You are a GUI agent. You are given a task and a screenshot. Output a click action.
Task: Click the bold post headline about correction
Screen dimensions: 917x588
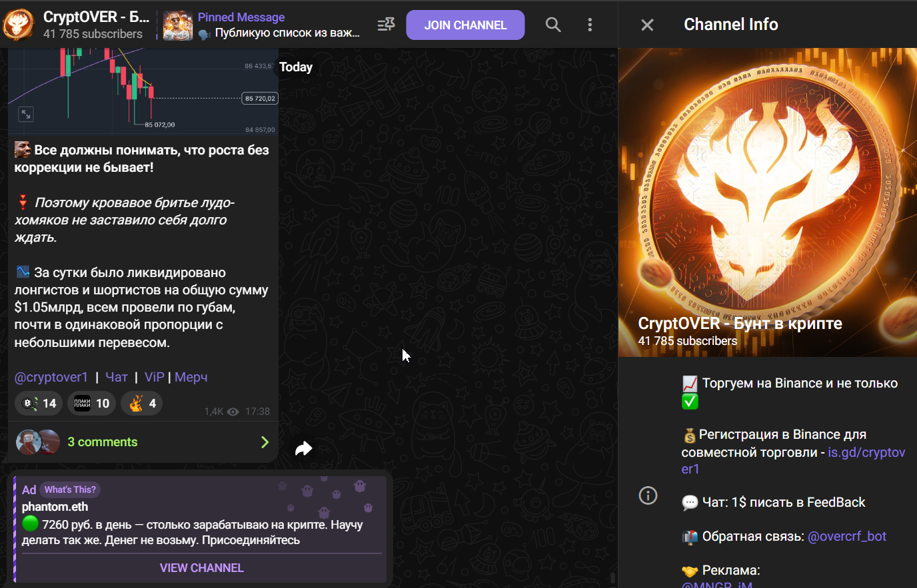(142, 158)
